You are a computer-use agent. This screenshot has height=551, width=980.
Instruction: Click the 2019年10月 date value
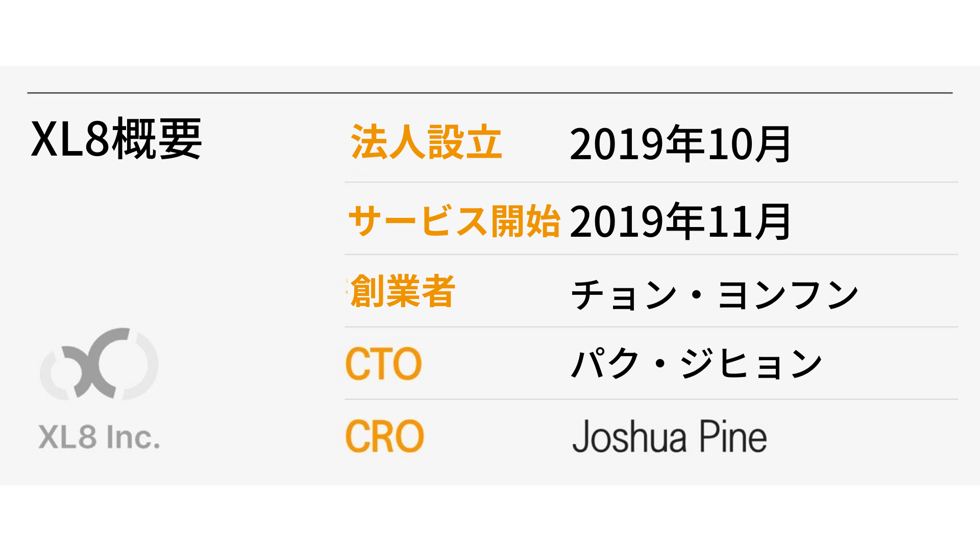(680, 144)
